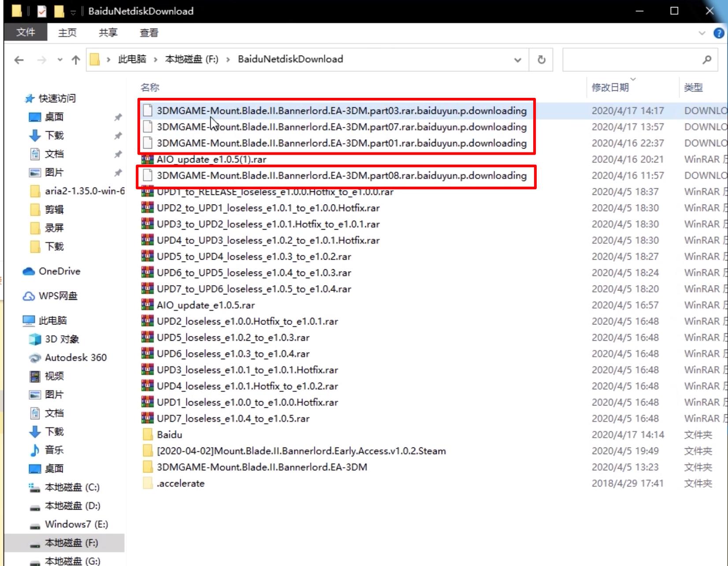This screenshot has width=728, height=566.
Task: Click the 2018/4/29 17:41 modified date
Action: 628,483
